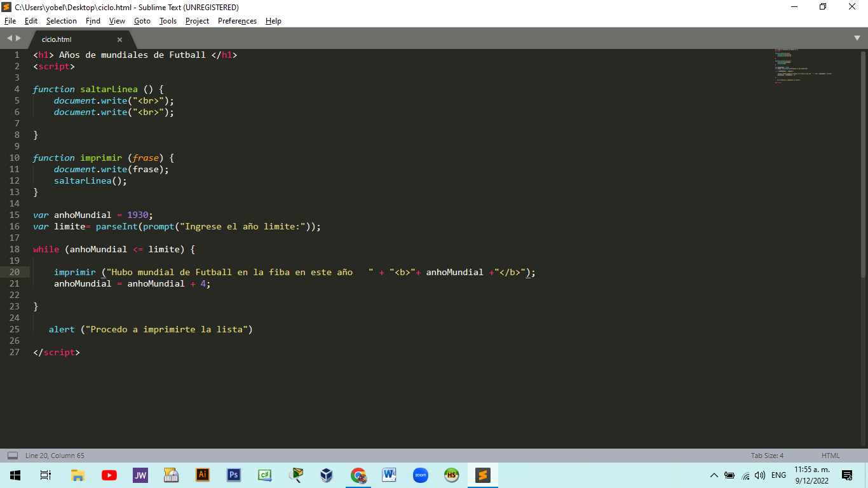Launch Adobe Illustrator from taskbar

pyautogui.click(x=202, y=475)
